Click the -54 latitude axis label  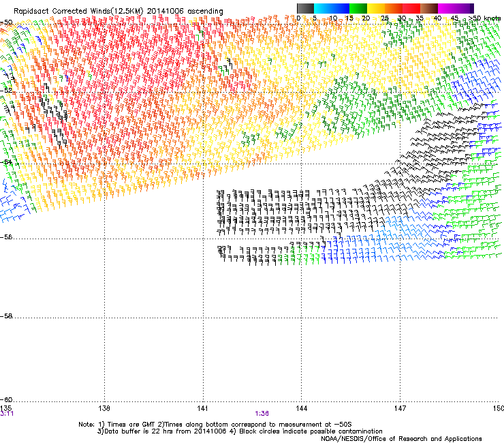[6, 162]
